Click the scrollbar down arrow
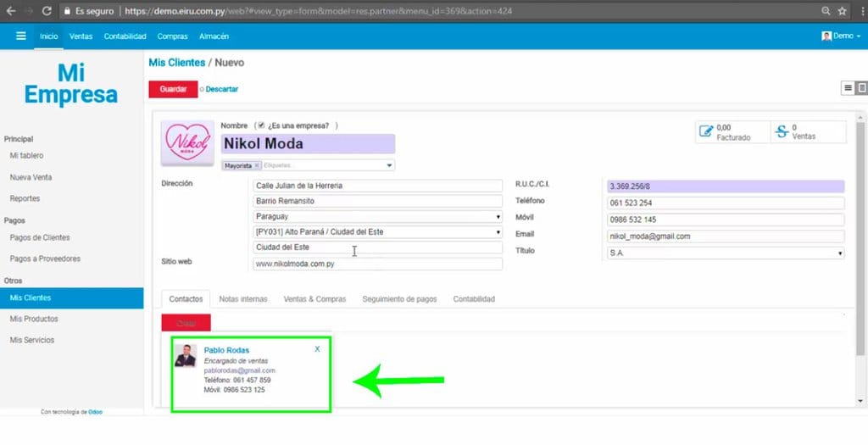Image resolution: width=868 pixels, height=445 pixels. click(860, 401)
